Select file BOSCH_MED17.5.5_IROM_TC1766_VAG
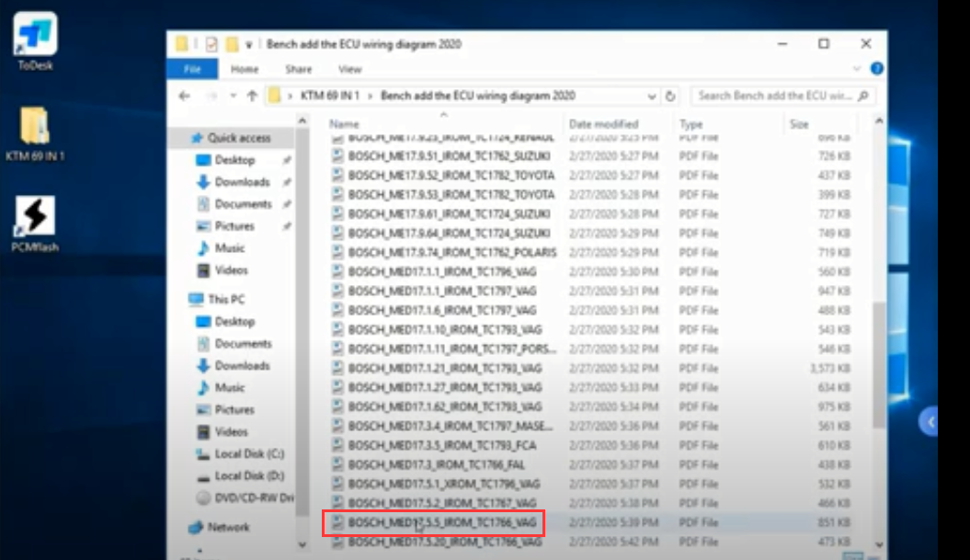The image size is (970, 560). coord(442,523)
